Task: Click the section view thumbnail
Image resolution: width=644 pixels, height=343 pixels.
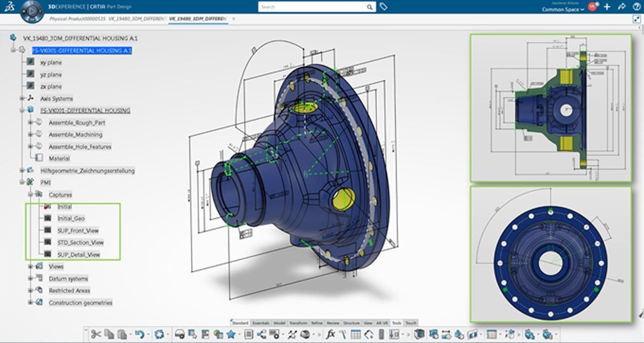Action: pyautogui.click(x=550, y=107)
